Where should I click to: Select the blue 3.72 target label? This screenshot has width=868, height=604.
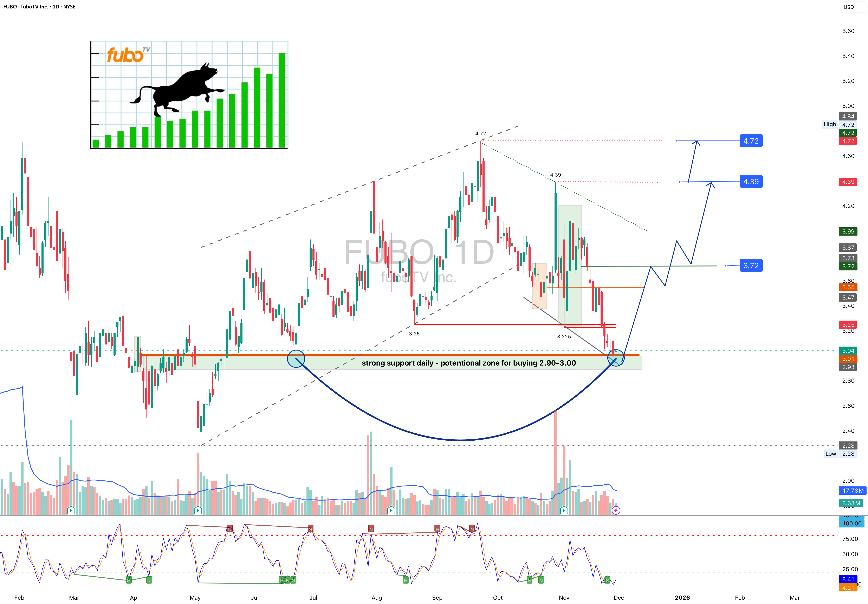pyautogui.click(x=751, y=266)
